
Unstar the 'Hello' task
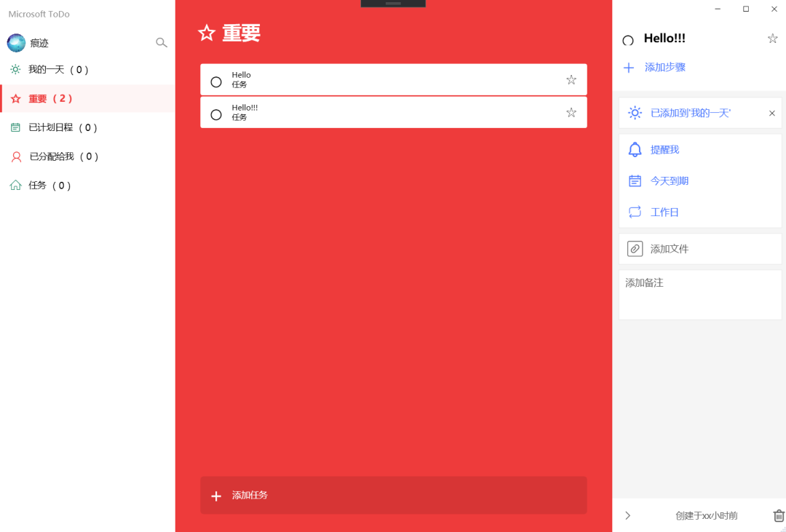[571, 79]
